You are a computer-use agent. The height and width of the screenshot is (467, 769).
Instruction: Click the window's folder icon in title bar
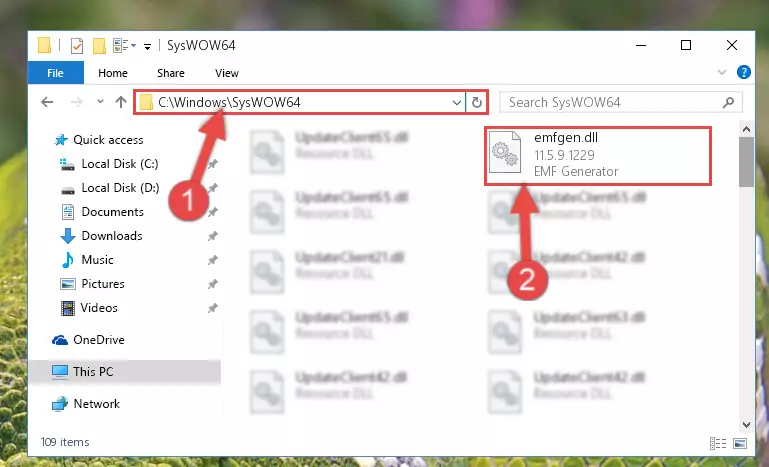click(x=44, y=45)
